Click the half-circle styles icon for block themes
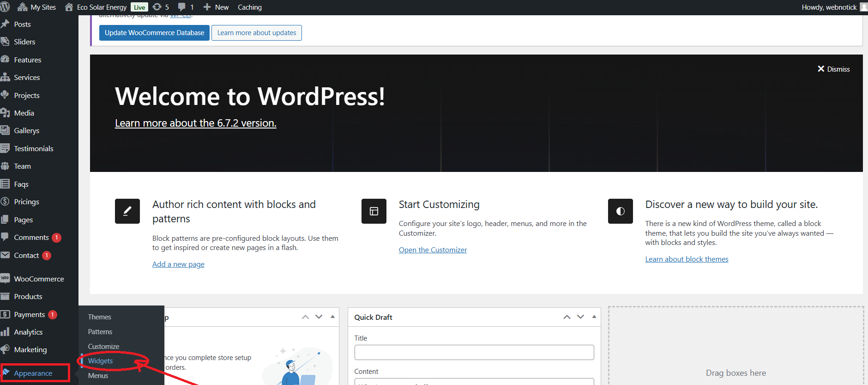The width and height of the screenshot is (868, 385). (x=620, y=211)
